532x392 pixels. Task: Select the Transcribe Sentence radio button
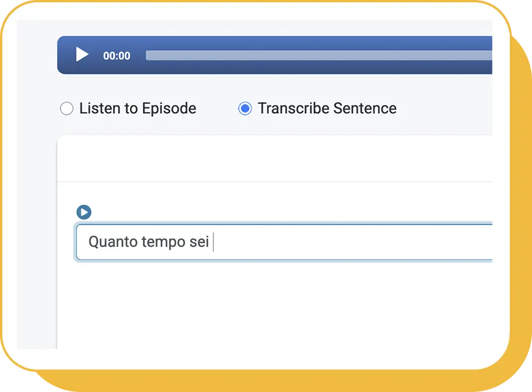point(245,108)
